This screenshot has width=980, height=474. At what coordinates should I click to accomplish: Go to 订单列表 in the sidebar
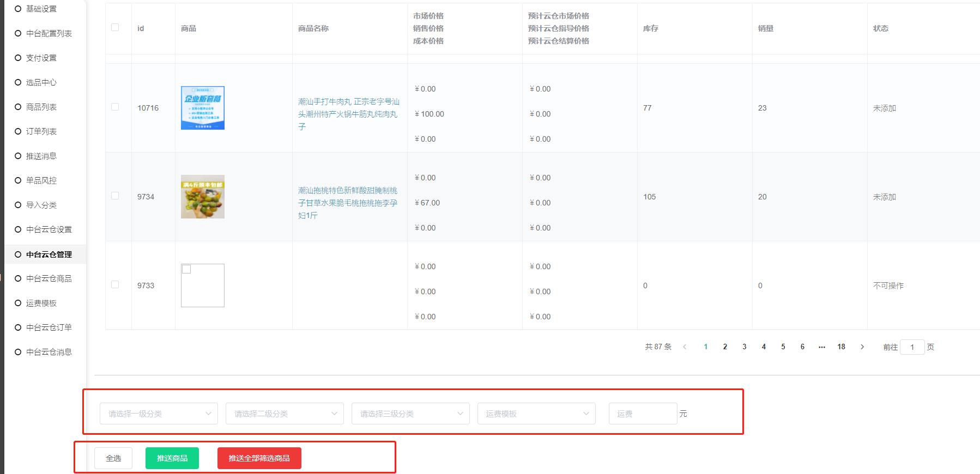coord(41,131)
